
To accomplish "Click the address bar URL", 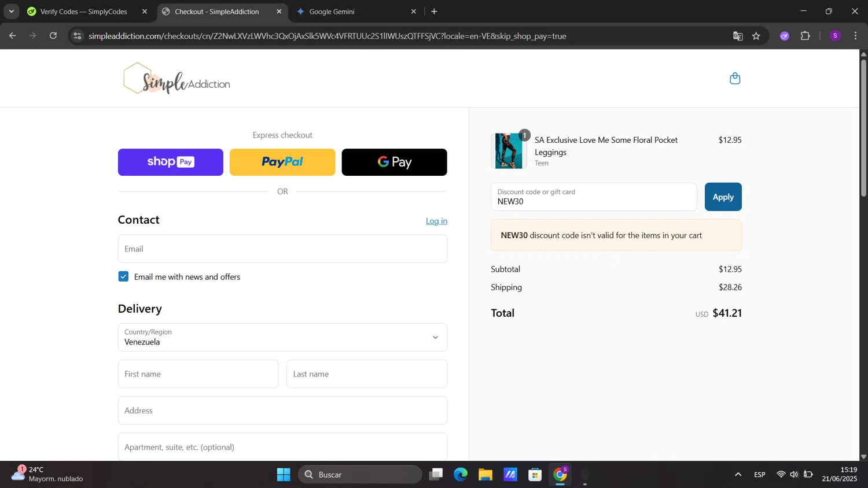I will (327, 36).
